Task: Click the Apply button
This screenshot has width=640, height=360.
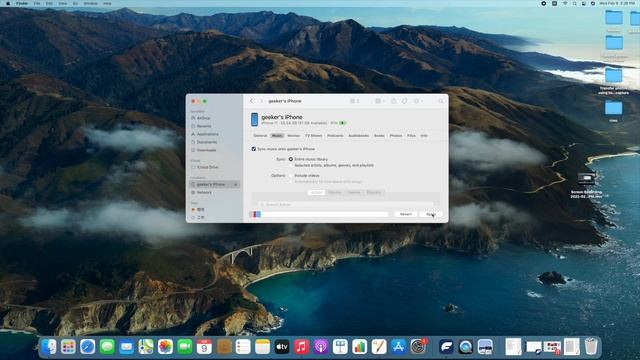Action: (x=431, y=214)
